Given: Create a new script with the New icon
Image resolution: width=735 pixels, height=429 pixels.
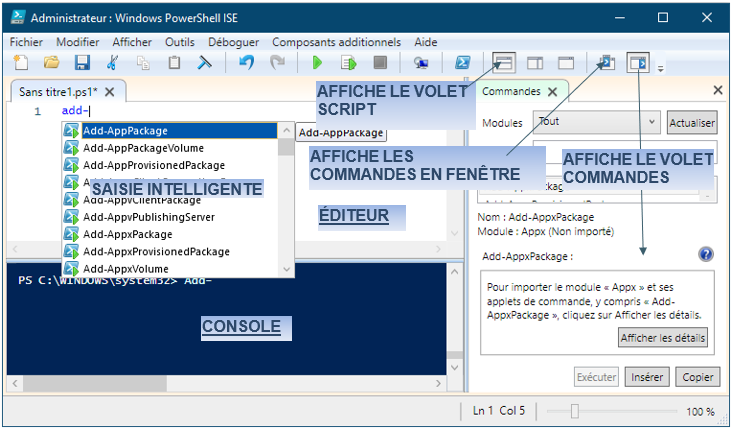Looking at the screenshot, I should point(21,62).
